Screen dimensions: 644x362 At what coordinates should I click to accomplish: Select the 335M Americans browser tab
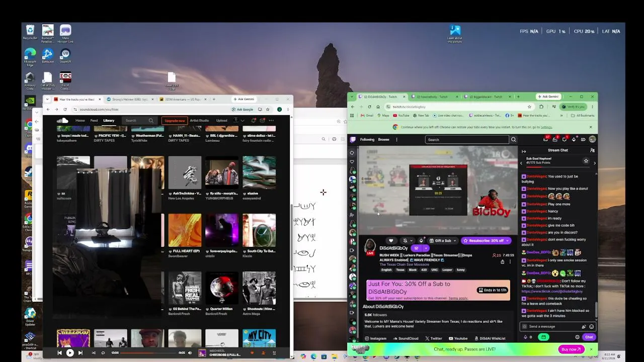[182, 99]
